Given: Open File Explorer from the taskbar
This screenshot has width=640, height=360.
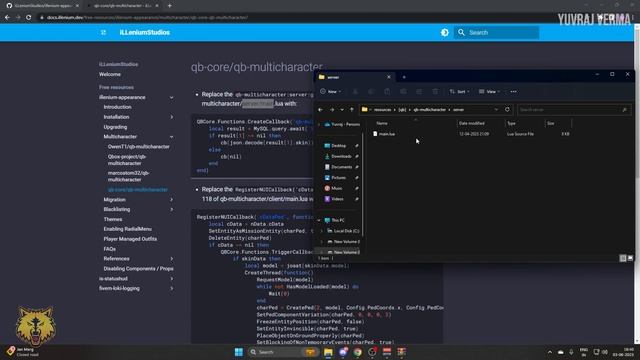Looking at the screenshot, I should click(x=328, y=352).
